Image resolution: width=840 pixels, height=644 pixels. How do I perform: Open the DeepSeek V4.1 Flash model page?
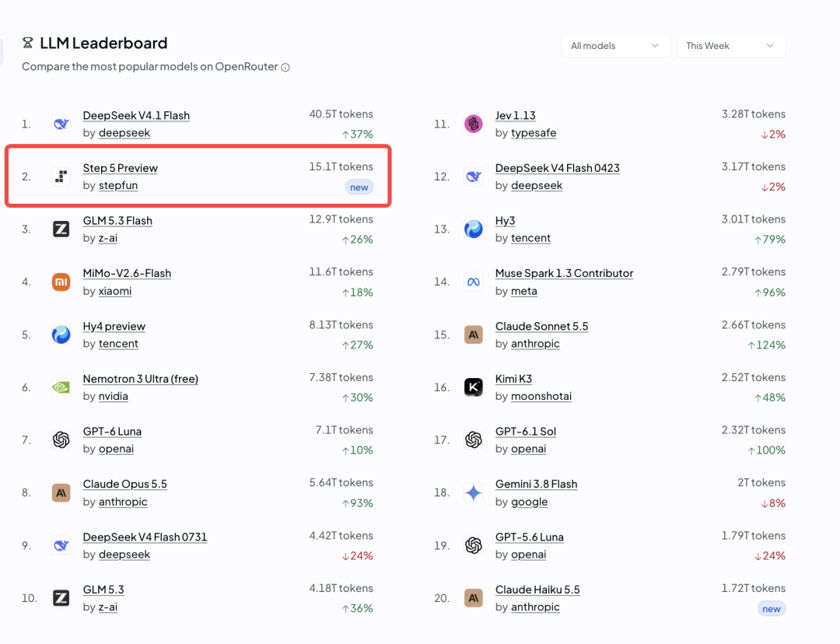pos(136,115)
